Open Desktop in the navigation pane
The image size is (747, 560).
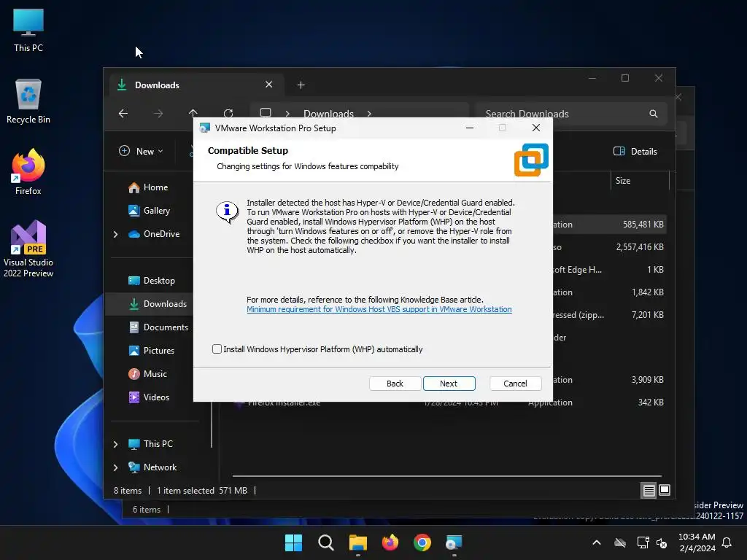click(x=152, y=281)
